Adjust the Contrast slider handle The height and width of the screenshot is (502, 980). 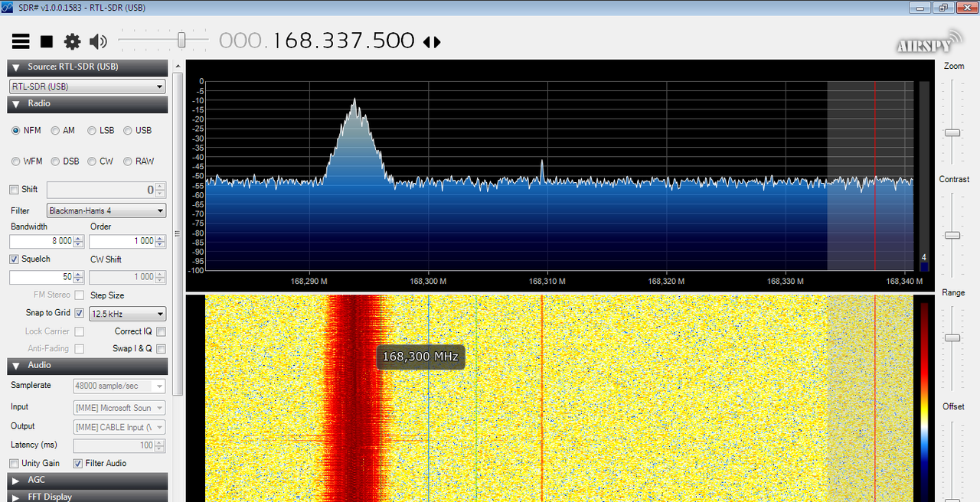coord(952,235)
